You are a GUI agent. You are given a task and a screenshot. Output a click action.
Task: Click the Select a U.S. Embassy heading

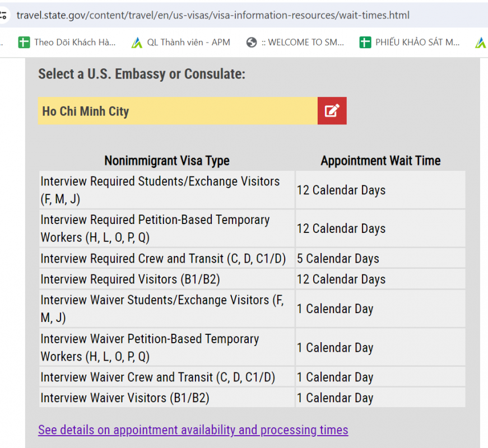pyautogui.click(x=142, y=74)
